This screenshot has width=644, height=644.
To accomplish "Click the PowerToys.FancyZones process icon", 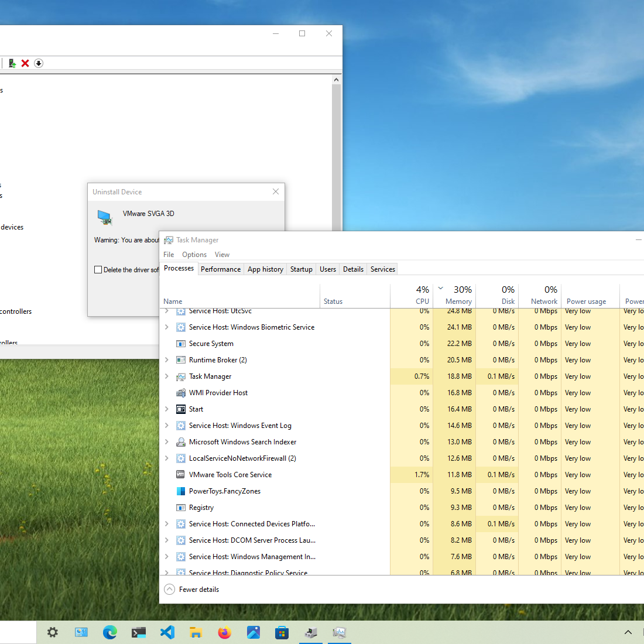I will pyautogui.click(x=180, y=491).
